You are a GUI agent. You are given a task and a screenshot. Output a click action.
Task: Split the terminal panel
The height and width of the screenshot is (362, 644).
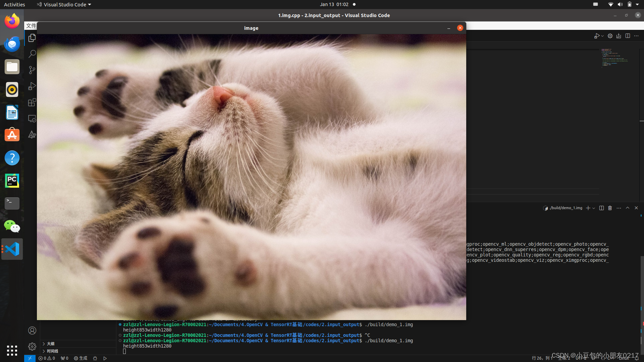point(601,208)
